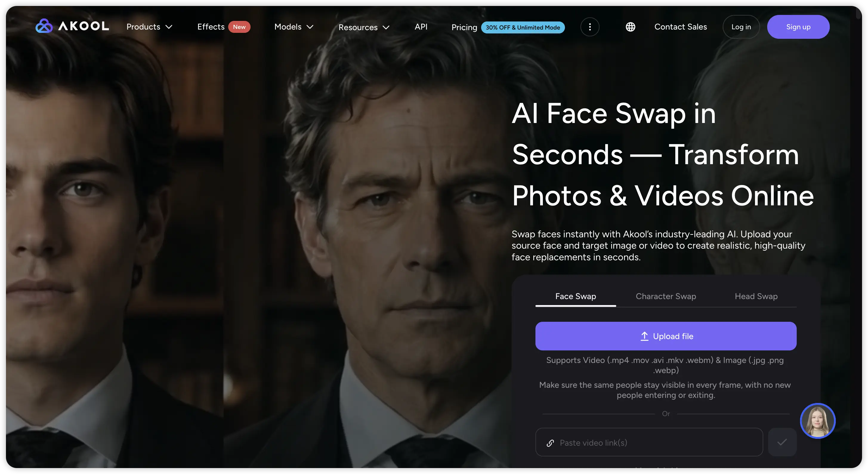Open the globe language selector
This screenshot has width=868, height=474.
point(631,27)
